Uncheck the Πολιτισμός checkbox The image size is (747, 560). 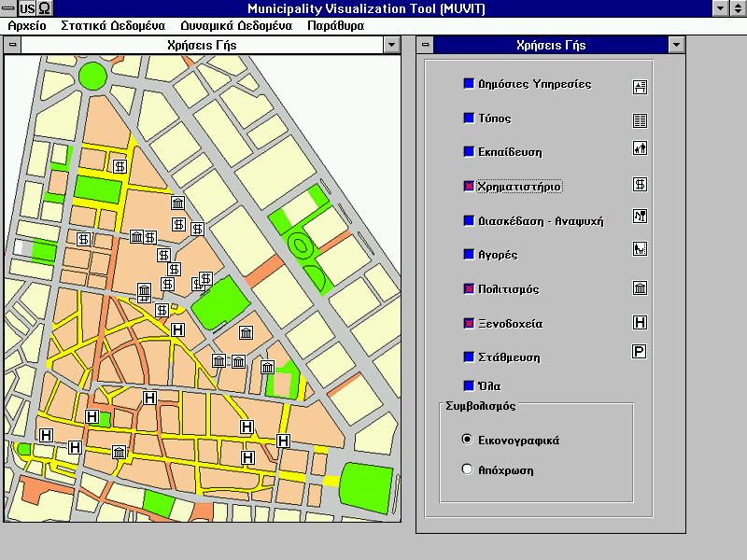click(x=469, y=288)
